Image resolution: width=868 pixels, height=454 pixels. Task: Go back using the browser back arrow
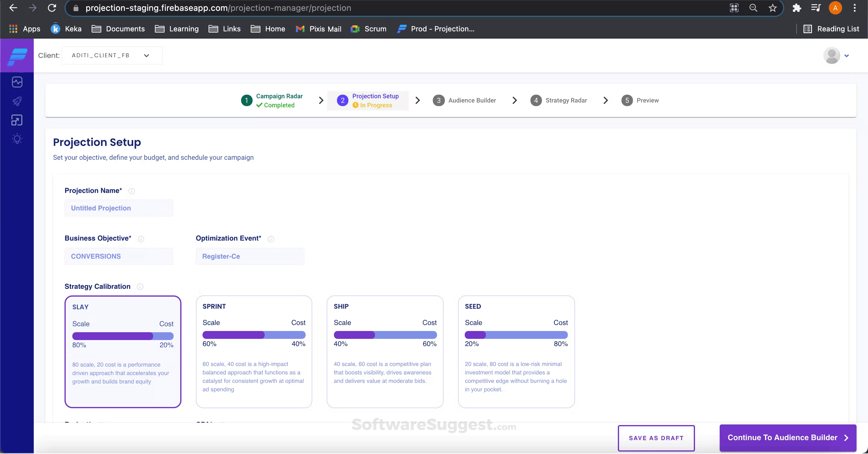pyautogui.click(x=13, y=8)
